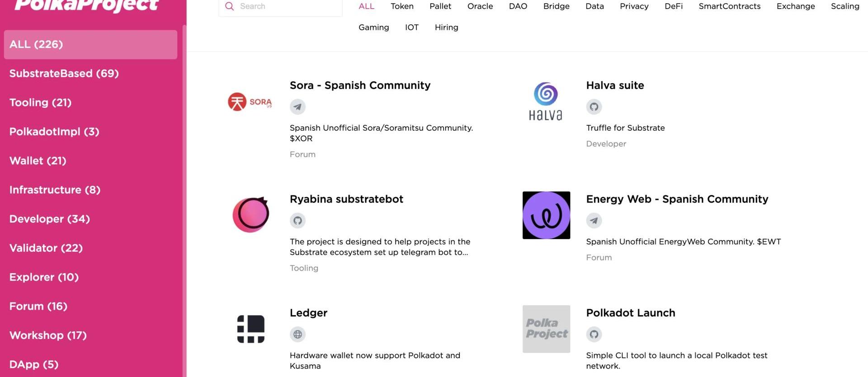Open the Telegram link for Sora Spanish Community
This screenshot has height=377, width=868.
(297, 107)
